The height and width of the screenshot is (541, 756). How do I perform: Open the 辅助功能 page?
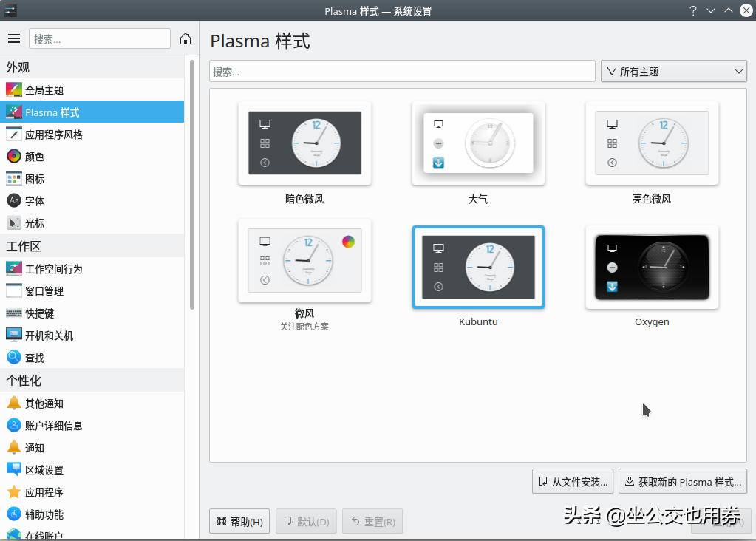pyautogui.click(x=92, y=514)
